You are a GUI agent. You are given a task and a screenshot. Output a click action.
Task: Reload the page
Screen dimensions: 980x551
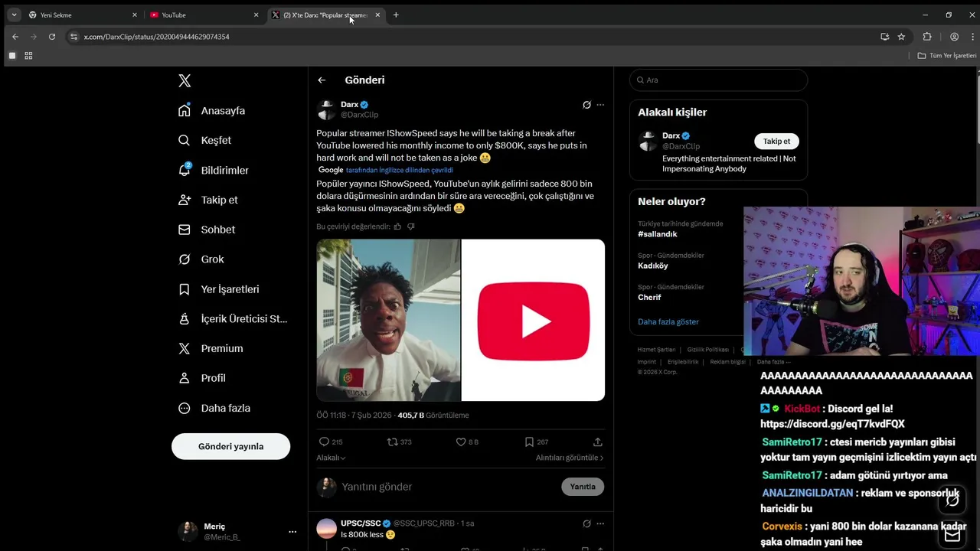click(52, 36)
